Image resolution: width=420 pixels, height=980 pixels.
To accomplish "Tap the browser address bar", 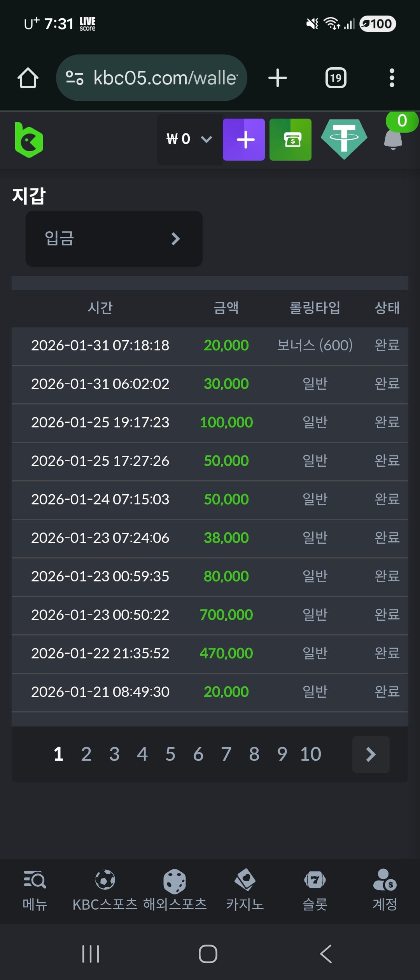I will coord(152,78).
